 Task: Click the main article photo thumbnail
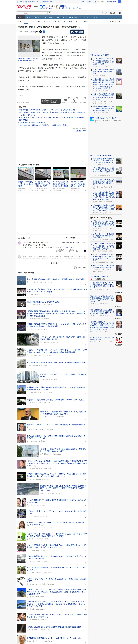(29, 46)
